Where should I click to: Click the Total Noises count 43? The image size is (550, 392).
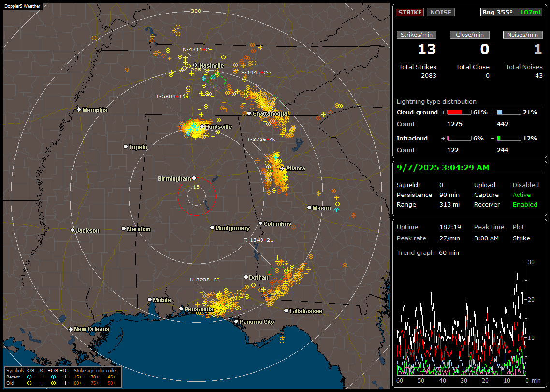[x=539, y=76]
